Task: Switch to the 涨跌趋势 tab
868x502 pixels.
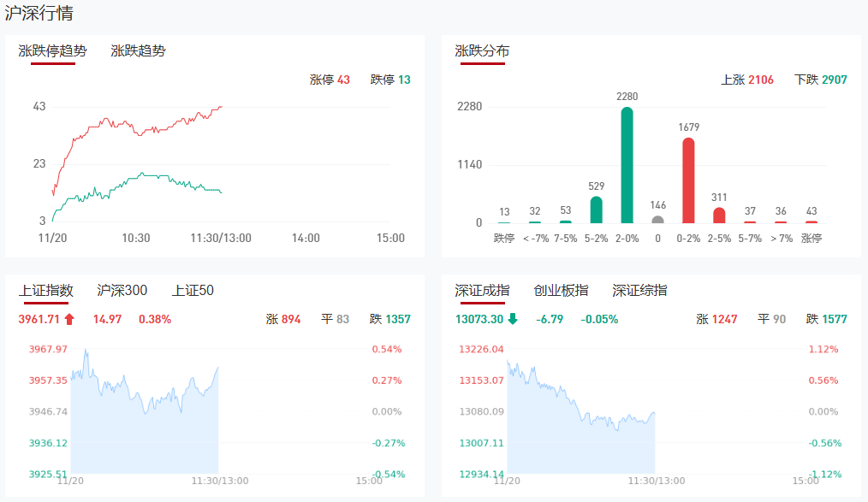Action: 138,51
